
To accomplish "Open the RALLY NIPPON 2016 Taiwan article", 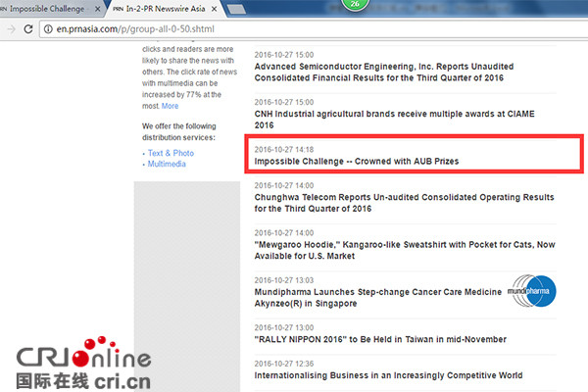I will pyautogui.click(x=380, y=339).
